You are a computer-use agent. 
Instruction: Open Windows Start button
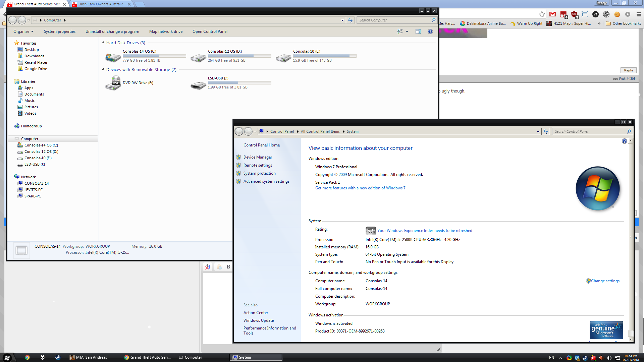[x=7, y=357]
